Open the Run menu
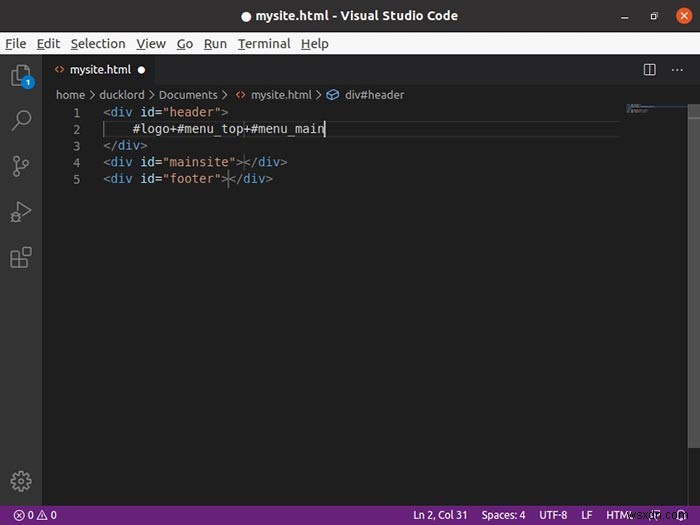 tap(215, 44)
